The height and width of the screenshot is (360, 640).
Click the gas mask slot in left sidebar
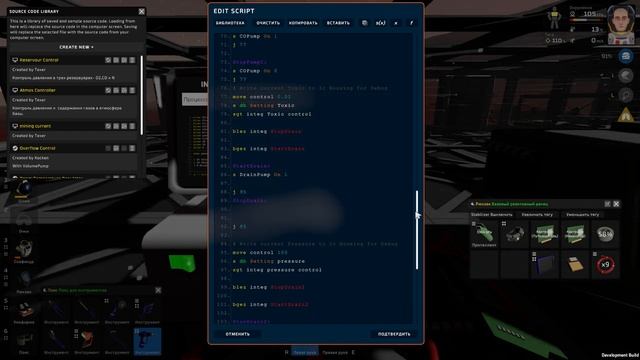(24, 249)
